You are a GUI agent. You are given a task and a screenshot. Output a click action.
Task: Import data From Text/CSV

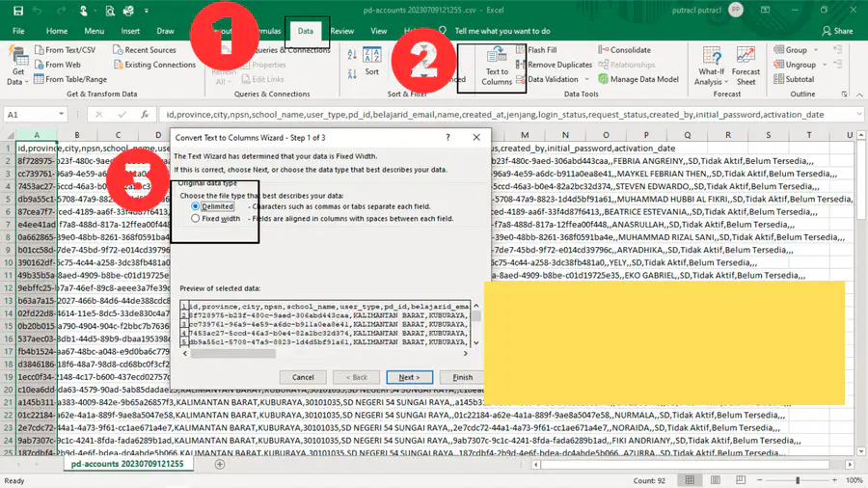[65, 50]
